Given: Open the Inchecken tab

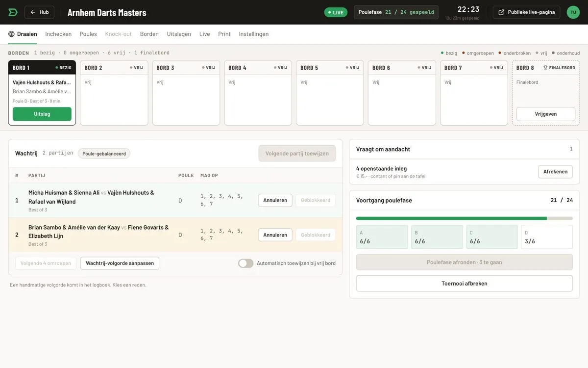Looking at the screenshot, I should tap(58, 34).
